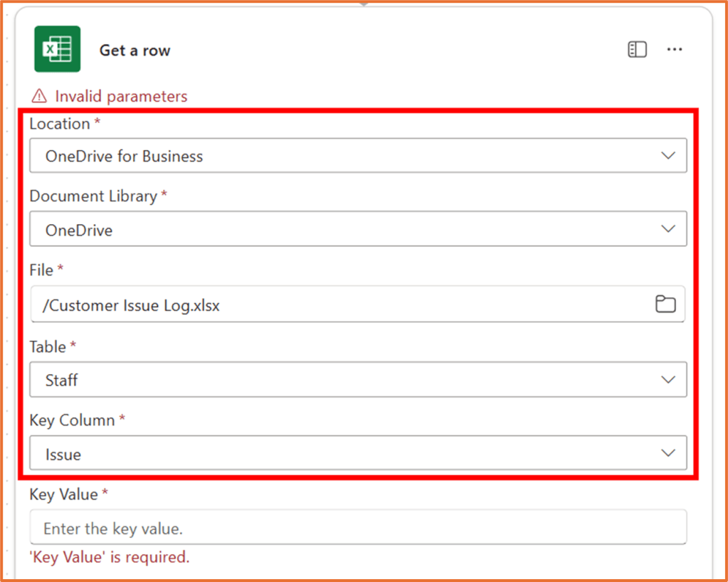
Task: Click the Excel connector icon
Action: [x=57, y=48]
